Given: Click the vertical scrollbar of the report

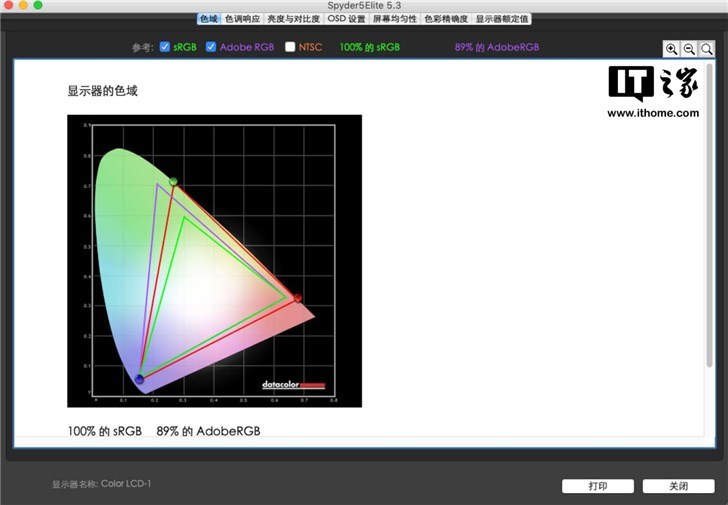Looking at the screenshot, I should click(709, 216).
